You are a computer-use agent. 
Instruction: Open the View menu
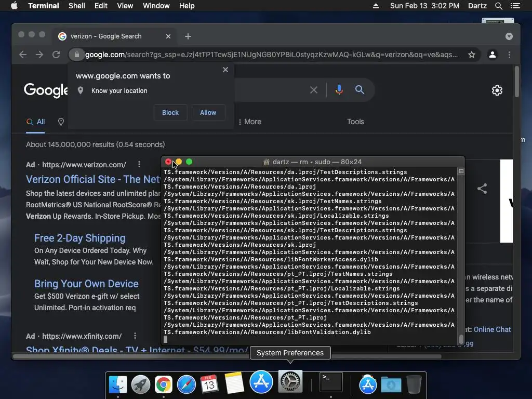tap(125, 6)
